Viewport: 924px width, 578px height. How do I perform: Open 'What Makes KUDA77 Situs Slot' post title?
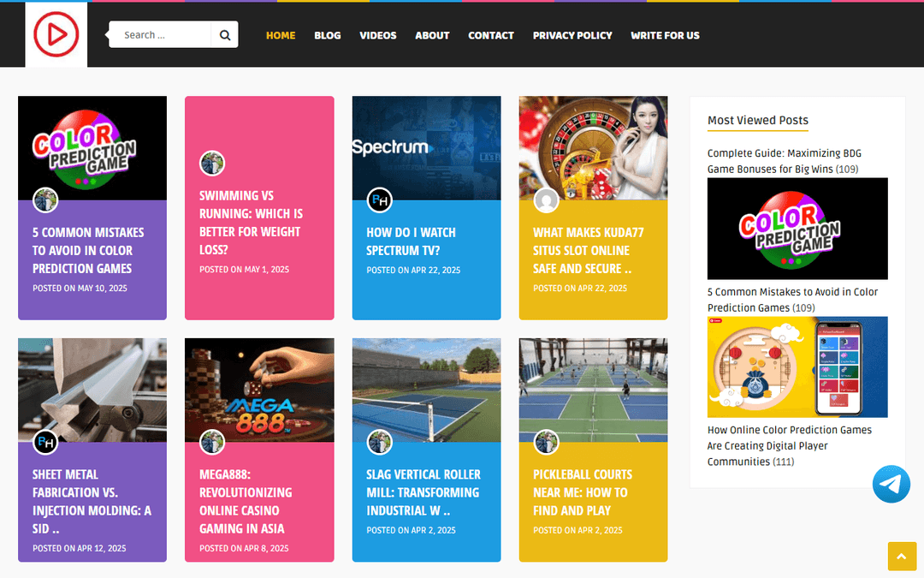tap(588, 250)
